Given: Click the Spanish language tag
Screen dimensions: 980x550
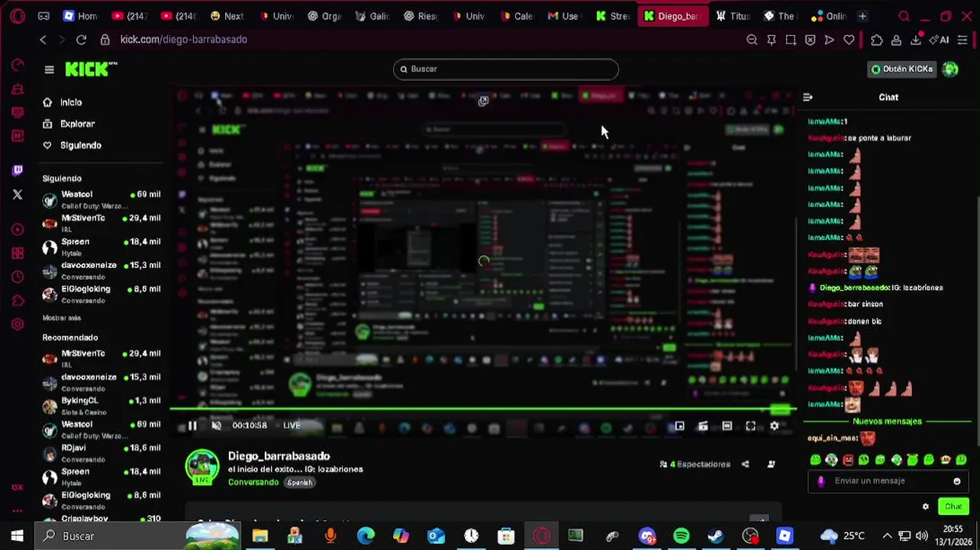Looking at the screenshot, I should 300,483.
